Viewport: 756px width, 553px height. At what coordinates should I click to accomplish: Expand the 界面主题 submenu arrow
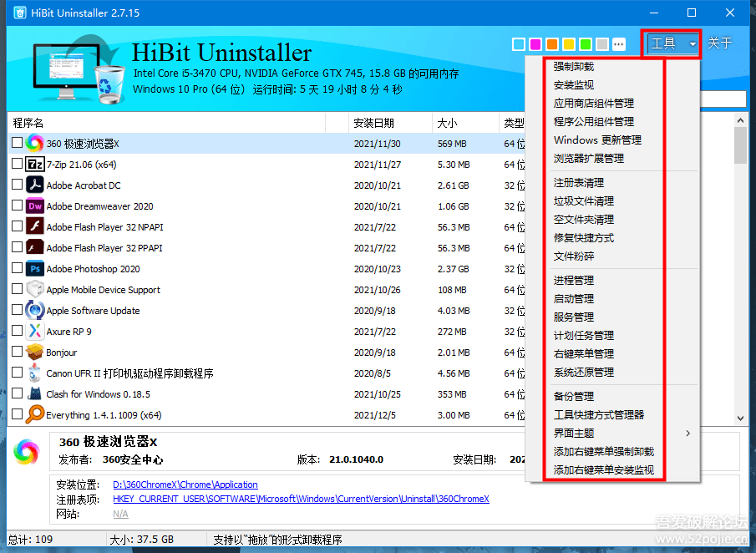(x=688, y=433)
